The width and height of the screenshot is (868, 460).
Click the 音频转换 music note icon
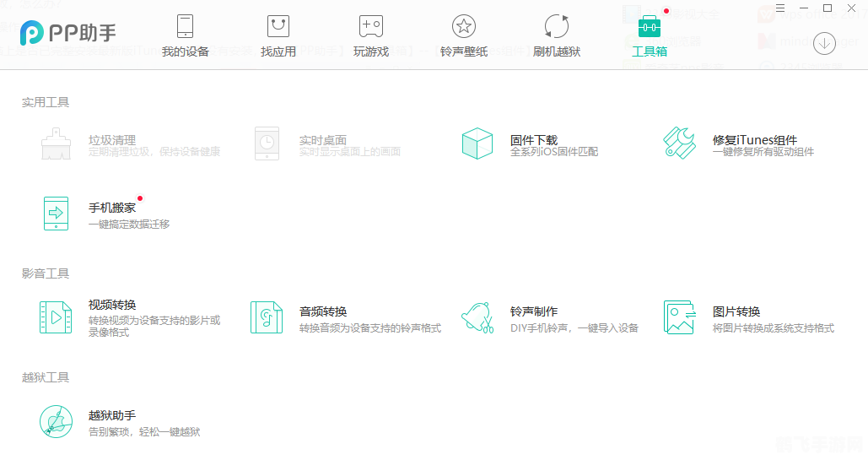(x=267, y=317)
